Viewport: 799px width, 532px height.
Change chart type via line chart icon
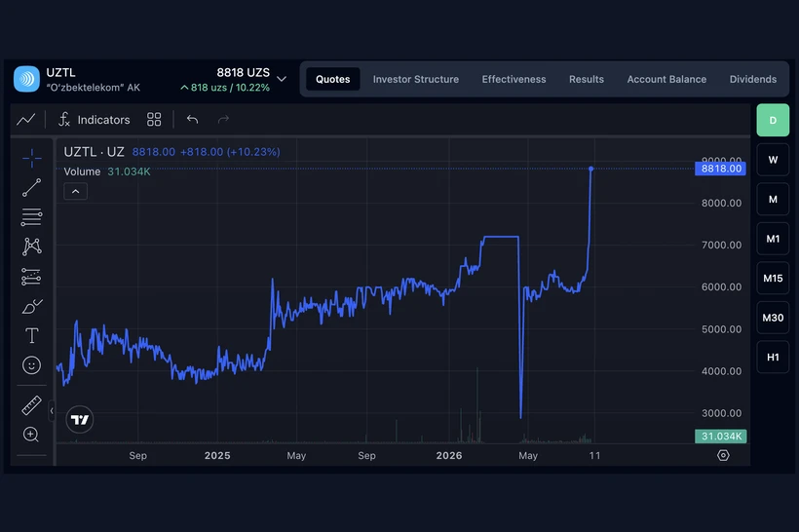(26, 120)
